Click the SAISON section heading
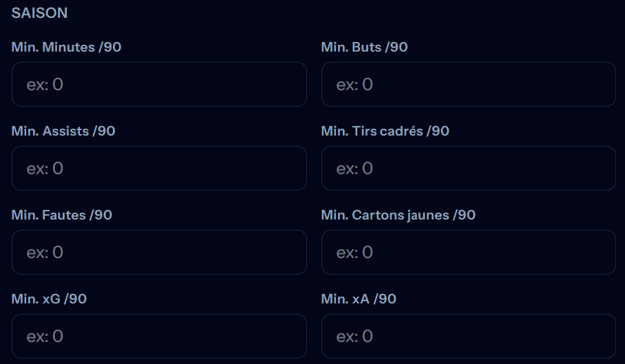The height and width of the screenshot is (364, 625). pyautogui.click(x=39, y=13)
